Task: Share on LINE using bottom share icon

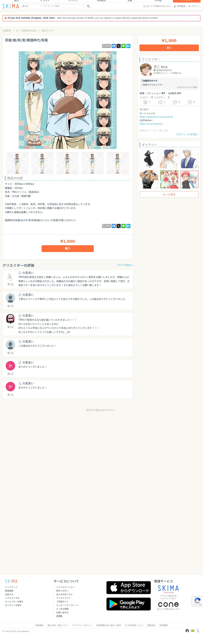Action: (123, 226)
